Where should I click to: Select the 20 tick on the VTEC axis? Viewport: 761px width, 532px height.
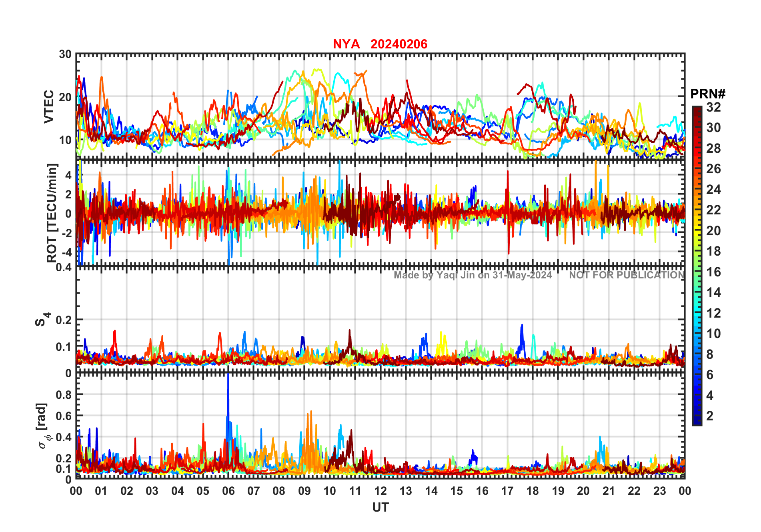[65, 97]
